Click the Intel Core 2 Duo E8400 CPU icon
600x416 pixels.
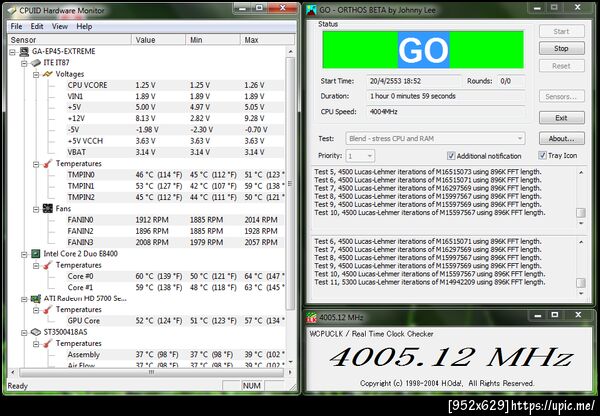pos(36,254)
